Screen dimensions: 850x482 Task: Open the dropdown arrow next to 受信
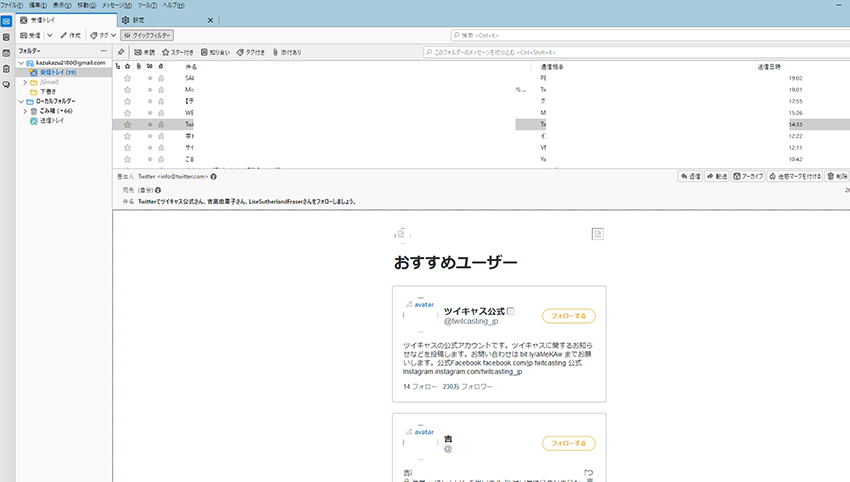pos(50,35)
